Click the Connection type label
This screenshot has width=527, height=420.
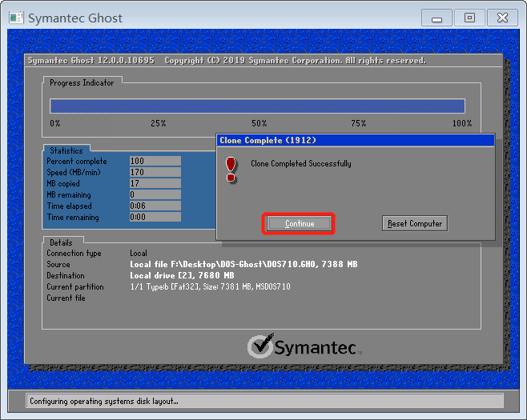coord(74,254)
